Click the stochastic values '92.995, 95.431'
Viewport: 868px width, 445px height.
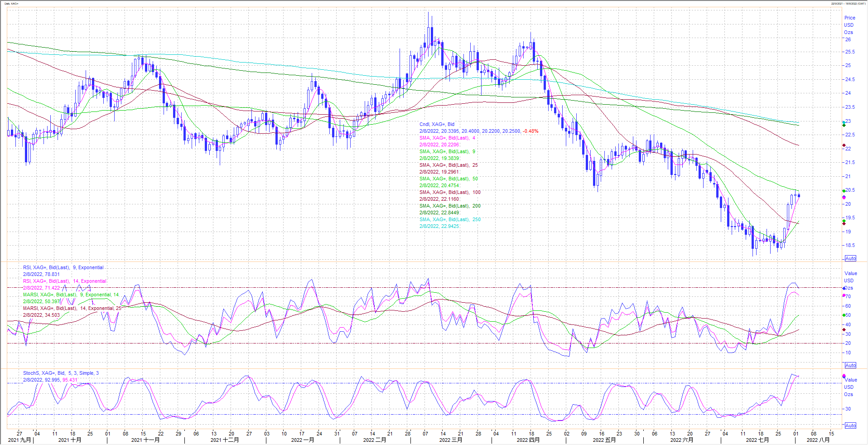click(x=61, y=380)
